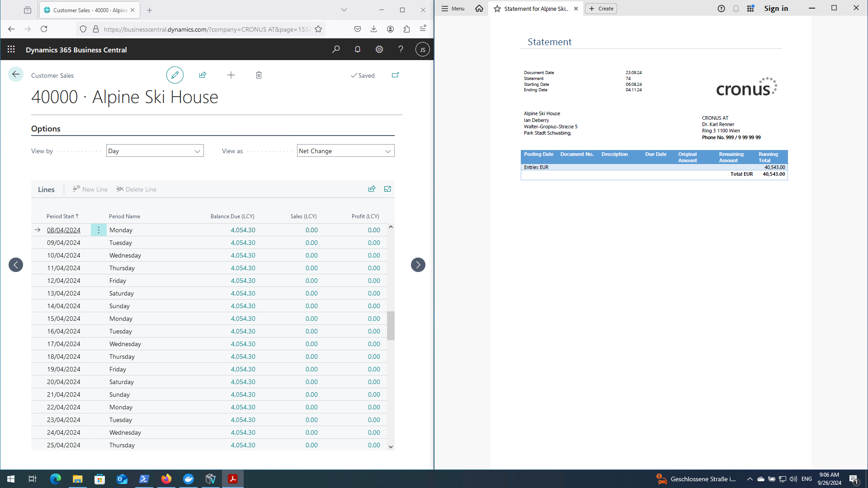This screenshot has width=868, height=488.
Task: Open the Sales value for 12/04/2024
Action: coord(311,281)
